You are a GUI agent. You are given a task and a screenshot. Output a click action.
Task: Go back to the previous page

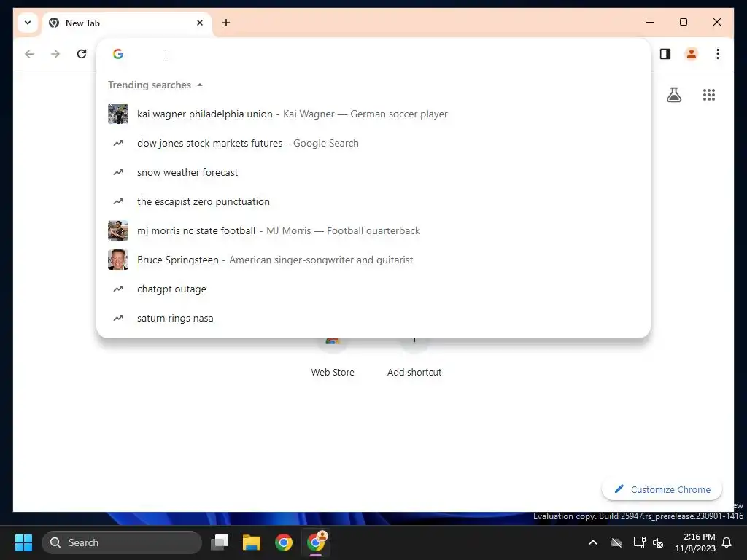coord(29,54)
